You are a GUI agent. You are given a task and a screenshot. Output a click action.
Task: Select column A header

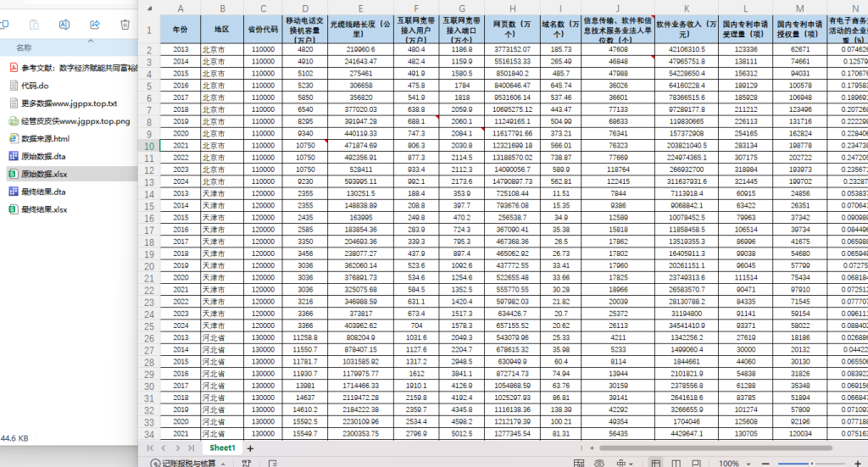pyautogui.click(x=181, y=8)
